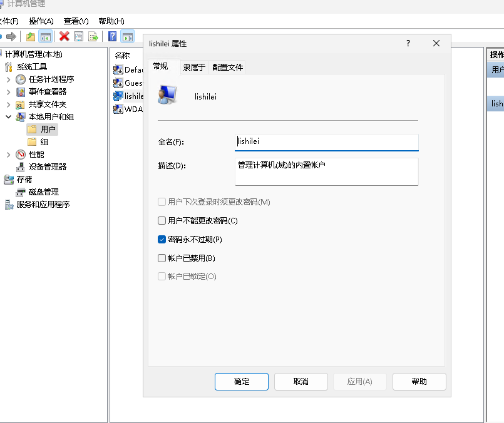Viewport: 504px width, 423px height.
Task: Click the 描述 text field
Action: pos(326,171)
